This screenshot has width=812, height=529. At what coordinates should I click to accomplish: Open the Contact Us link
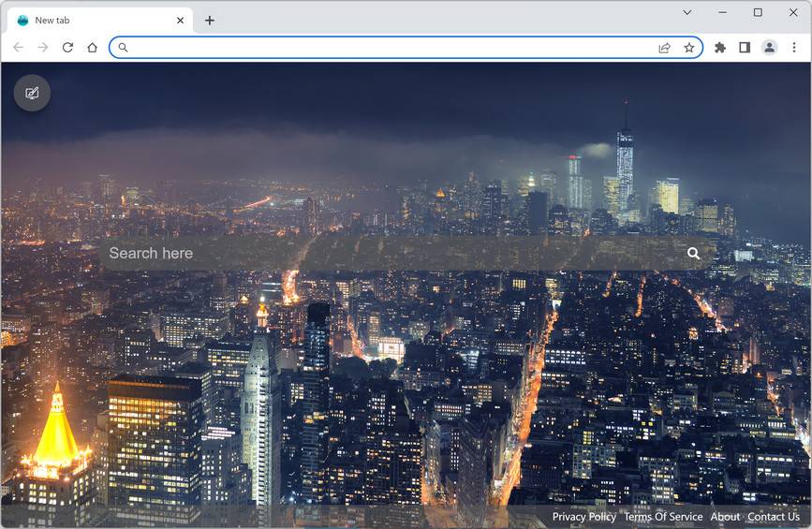click(774, 517)
